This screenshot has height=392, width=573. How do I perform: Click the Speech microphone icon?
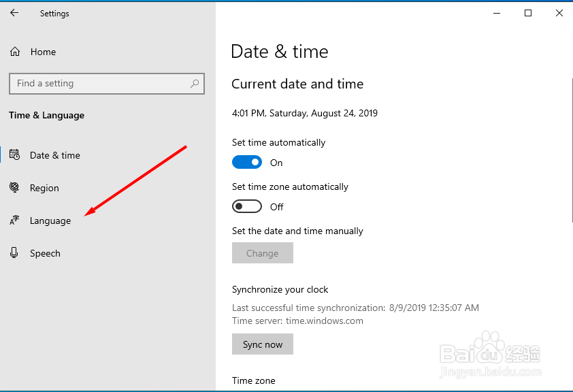point(14,252)
